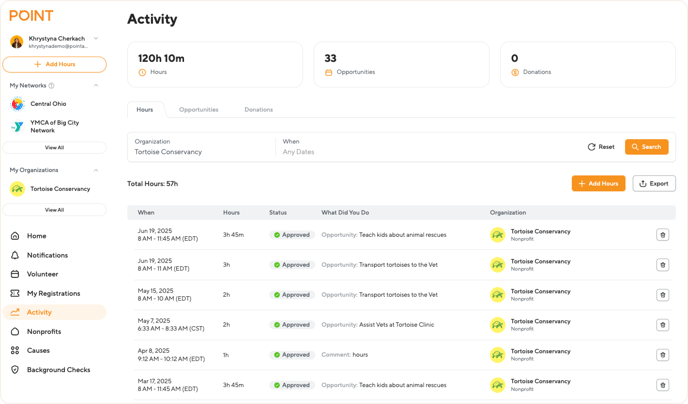The height and width of the screenshot is (404, 688).
Task: Click the Status column header
Action: click(x=278, y=213)
